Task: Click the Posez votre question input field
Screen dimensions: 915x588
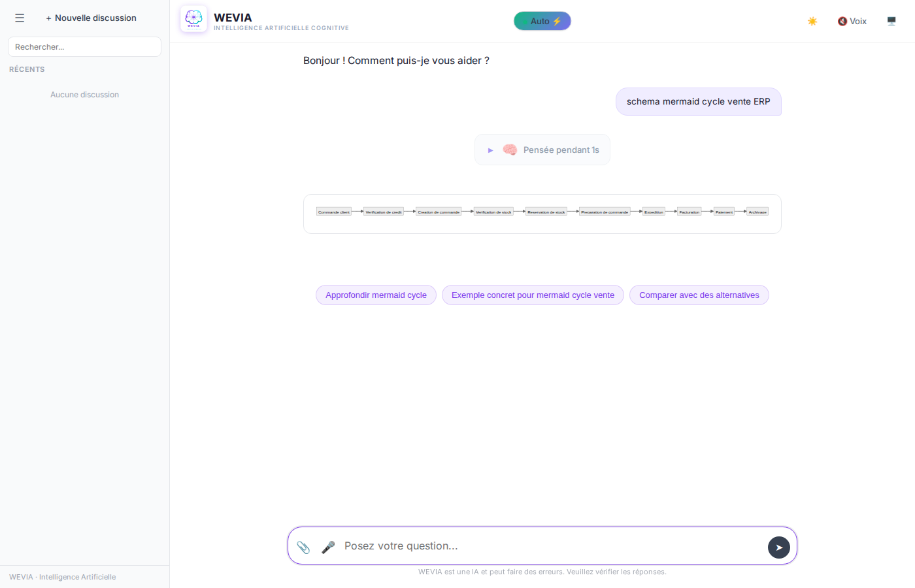Action: click(549, 546)
